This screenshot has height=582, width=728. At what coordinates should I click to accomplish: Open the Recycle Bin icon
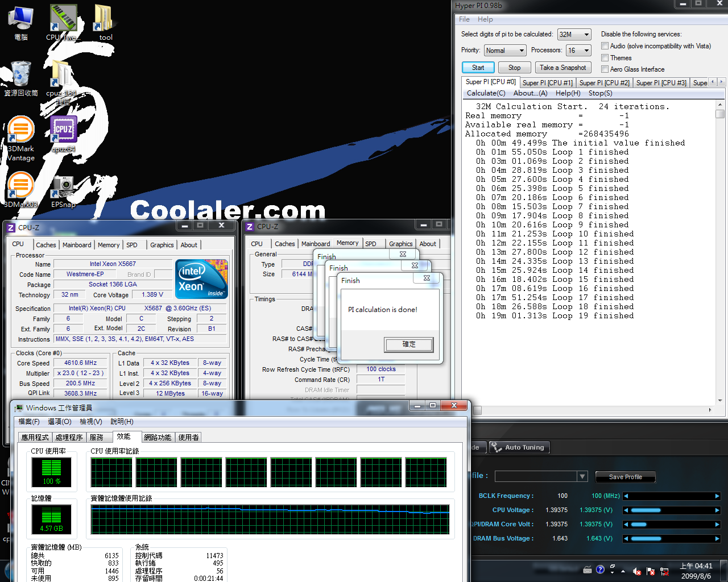tap(20, 75)
